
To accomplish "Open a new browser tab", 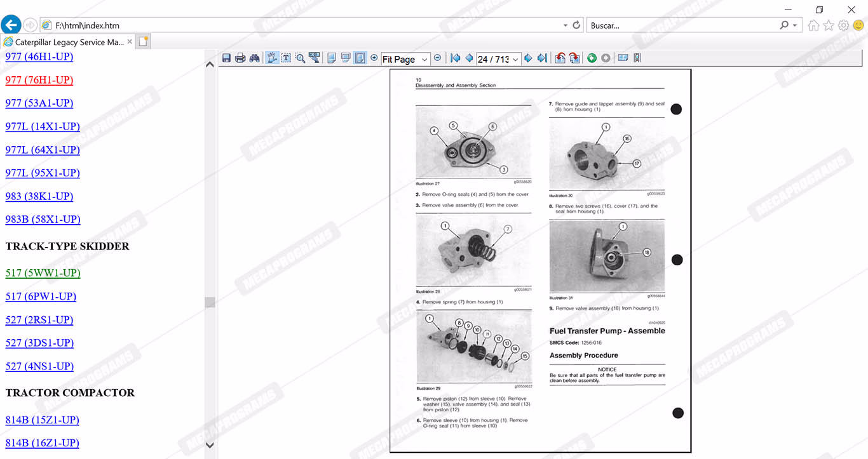I will (x=144, y=42).
